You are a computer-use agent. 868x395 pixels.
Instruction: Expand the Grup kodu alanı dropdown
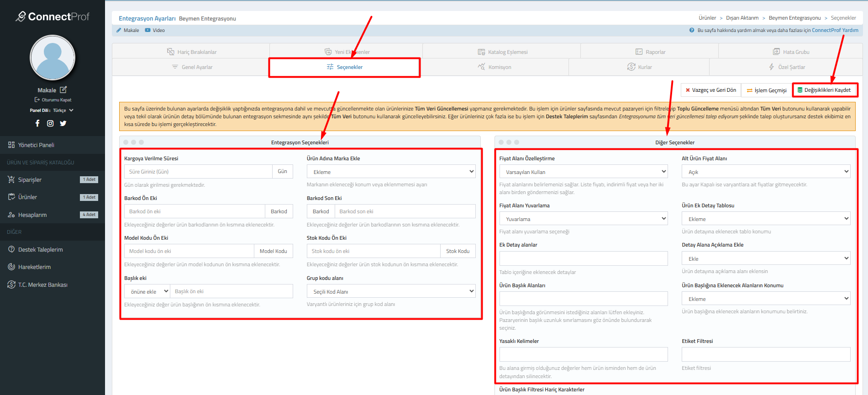pos(391,291)
